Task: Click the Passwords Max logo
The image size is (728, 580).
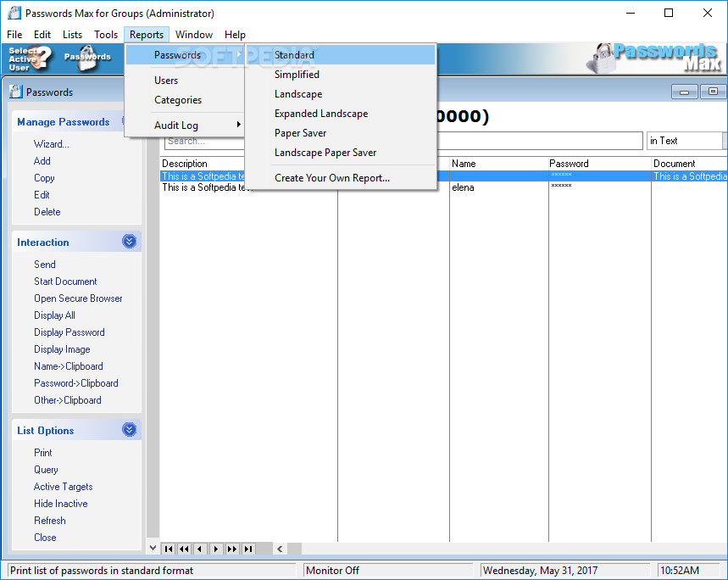Action: 654,59
